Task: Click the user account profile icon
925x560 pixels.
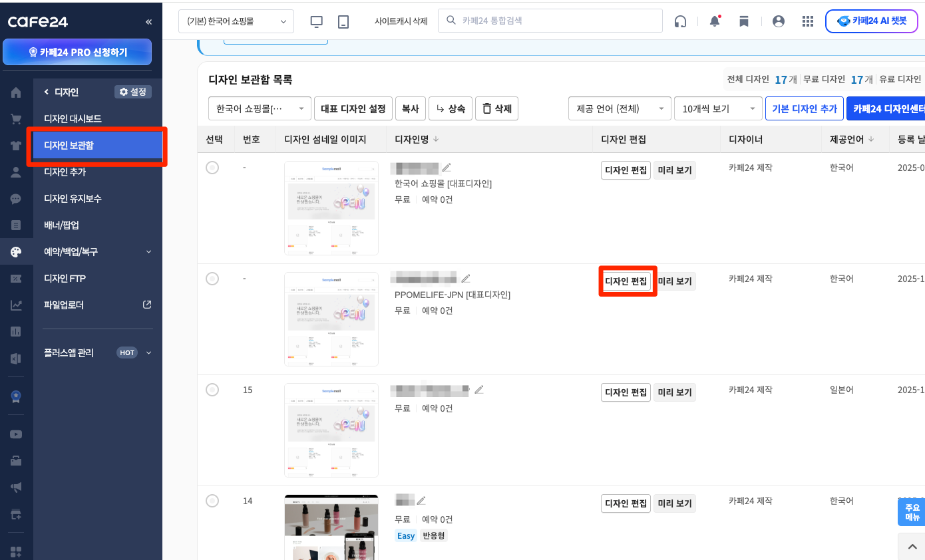Action: pyautogui.click(x=779, y=21)
